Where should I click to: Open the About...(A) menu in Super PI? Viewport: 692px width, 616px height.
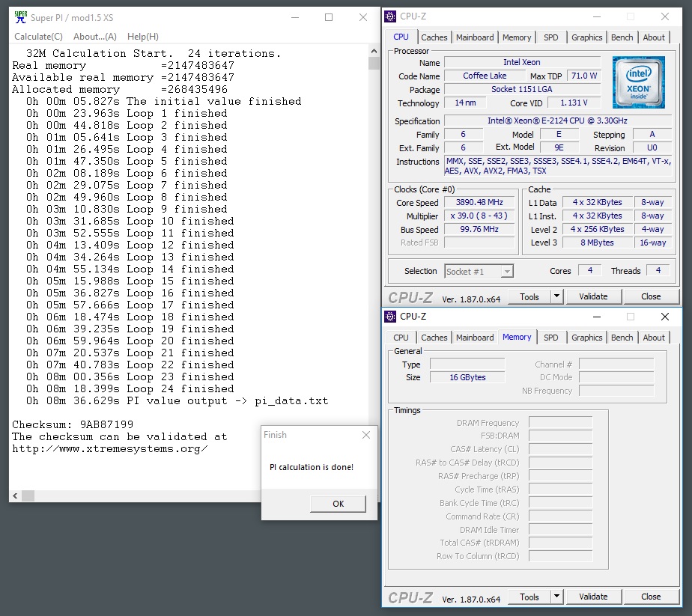pyautogui.click(x=95, y=37)
